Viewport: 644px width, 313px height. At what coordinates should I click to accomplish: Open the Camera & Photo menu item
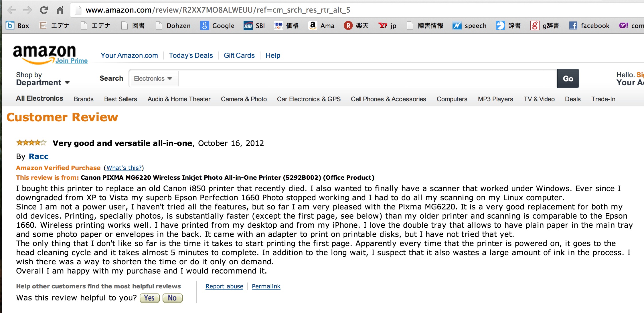tap(244, 99)
